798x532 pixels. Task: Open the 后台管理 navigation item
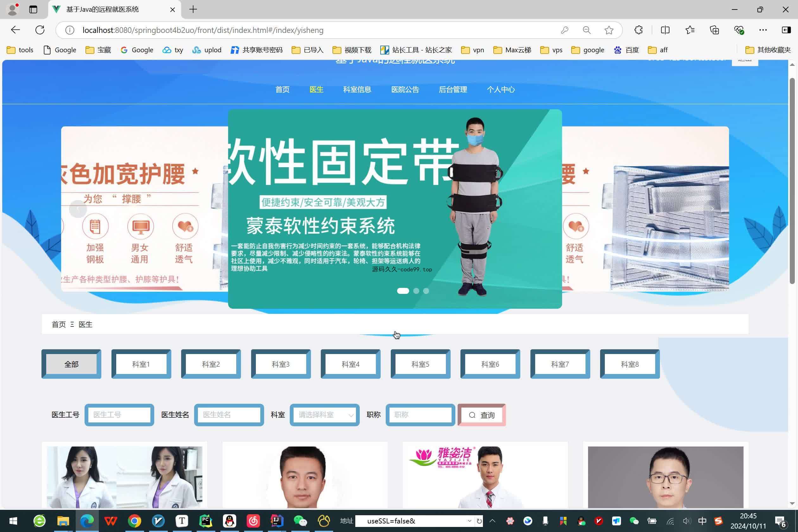(453, 90)
